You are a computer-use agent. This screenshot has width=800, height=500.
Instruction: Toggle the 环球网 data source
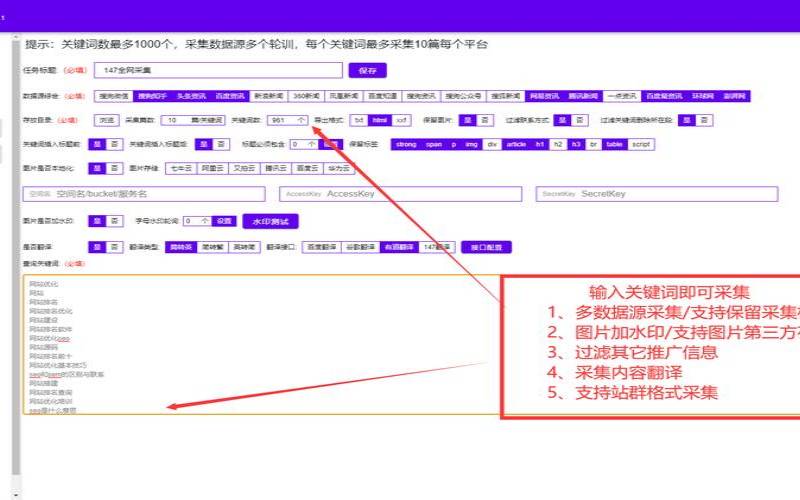pyautogui.click(x=703, y=96)
